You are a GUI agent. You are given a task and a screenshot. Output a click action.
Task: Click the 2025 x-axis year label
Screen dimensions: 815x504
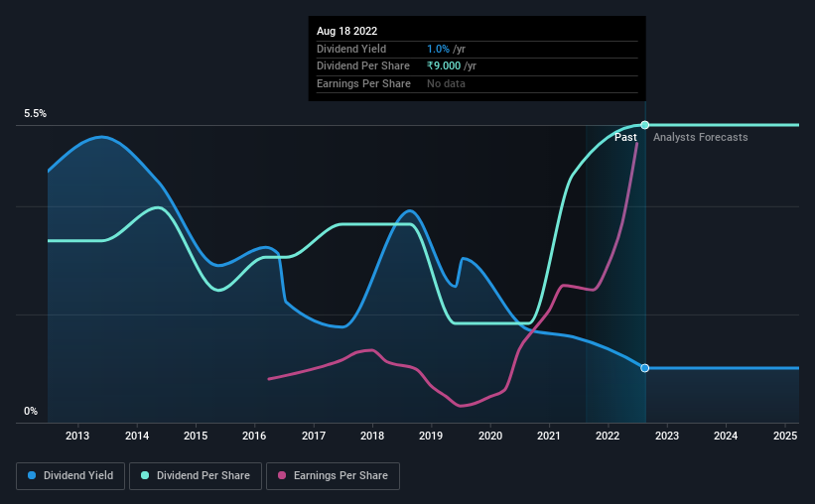click(785, 436)
